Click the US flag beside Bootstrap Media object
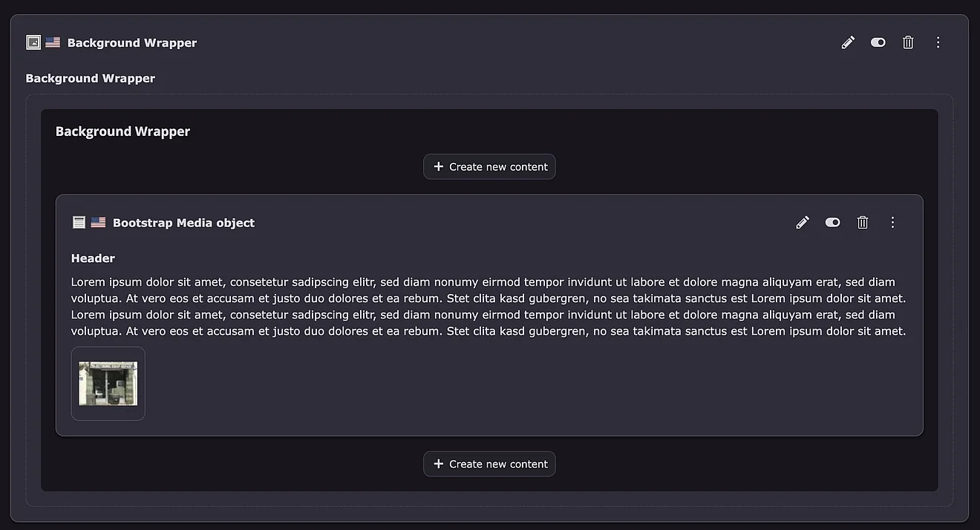Viewport: 980px width, 530px height. [x=98, y=222]
